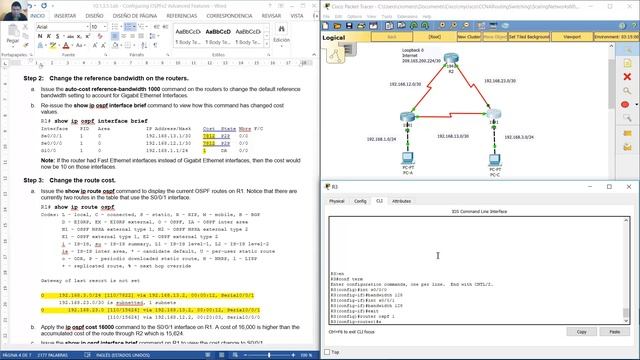Screen dimensions: 640x360
Task: Switch to Config tab in R3 window
Action: [360, 201]
